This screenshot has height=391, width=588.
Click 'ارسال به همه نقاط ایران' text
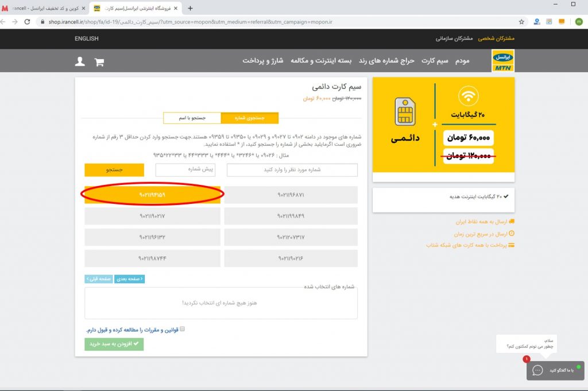[x=481, y=222]
